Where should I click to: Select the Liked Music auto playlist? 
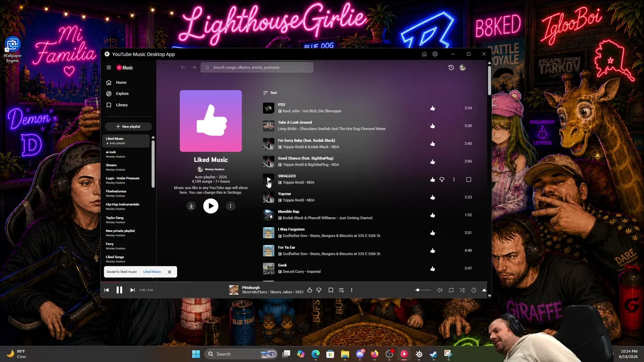coord(127,141)
